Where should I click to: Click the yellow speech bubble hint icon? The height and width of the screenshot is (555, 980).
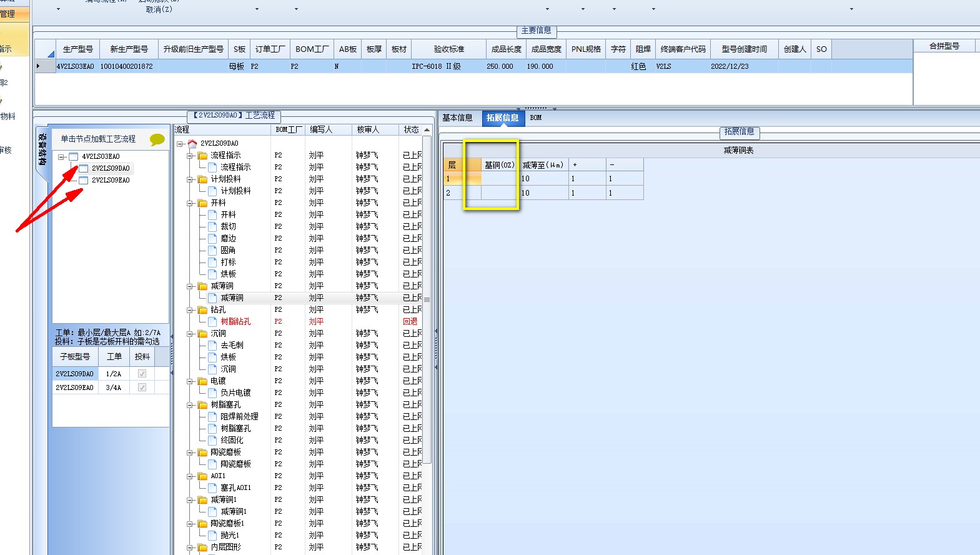pos(157,140)
